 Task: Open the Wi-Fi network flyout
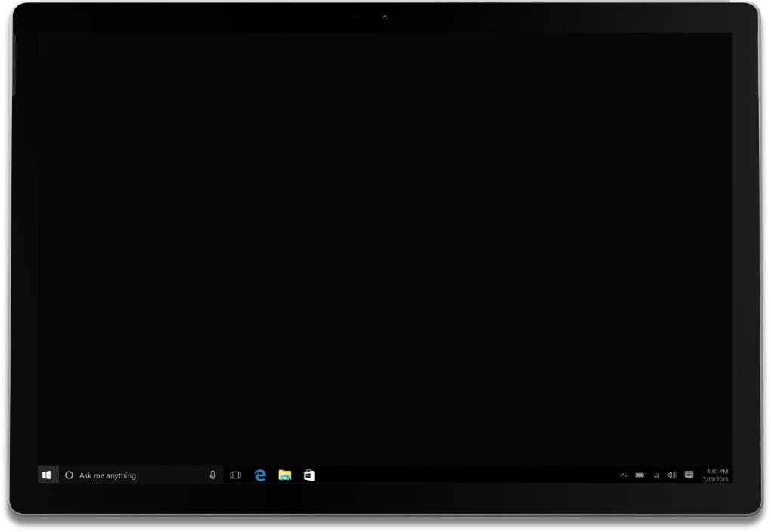[656, 475]
